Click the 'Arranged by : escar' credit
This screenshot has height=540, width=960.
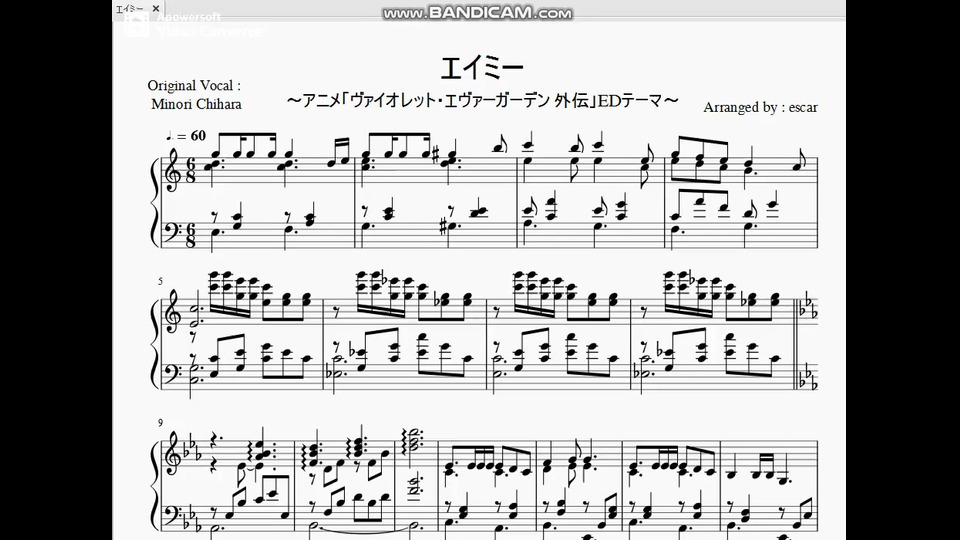click(760, 107)
